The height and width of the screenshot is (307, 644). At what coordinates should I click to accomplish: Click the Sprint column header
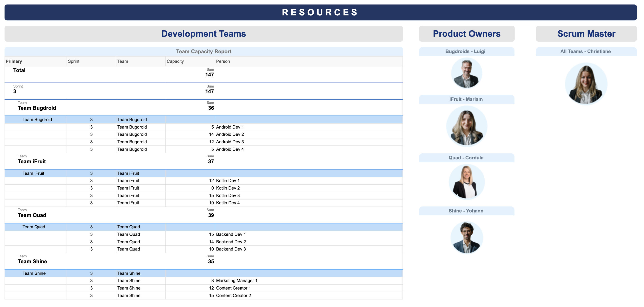[x=73, y=61]
